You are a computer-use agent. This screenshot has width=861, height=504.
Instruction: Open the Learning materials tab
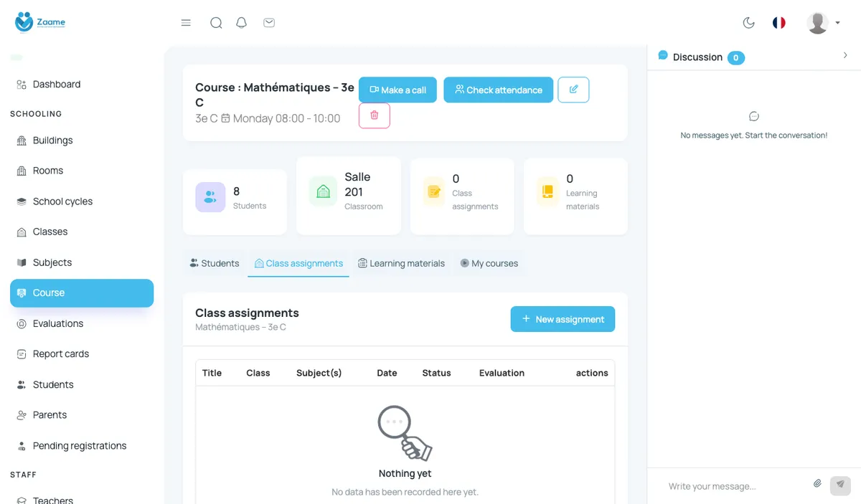click(x=402, y=263)
